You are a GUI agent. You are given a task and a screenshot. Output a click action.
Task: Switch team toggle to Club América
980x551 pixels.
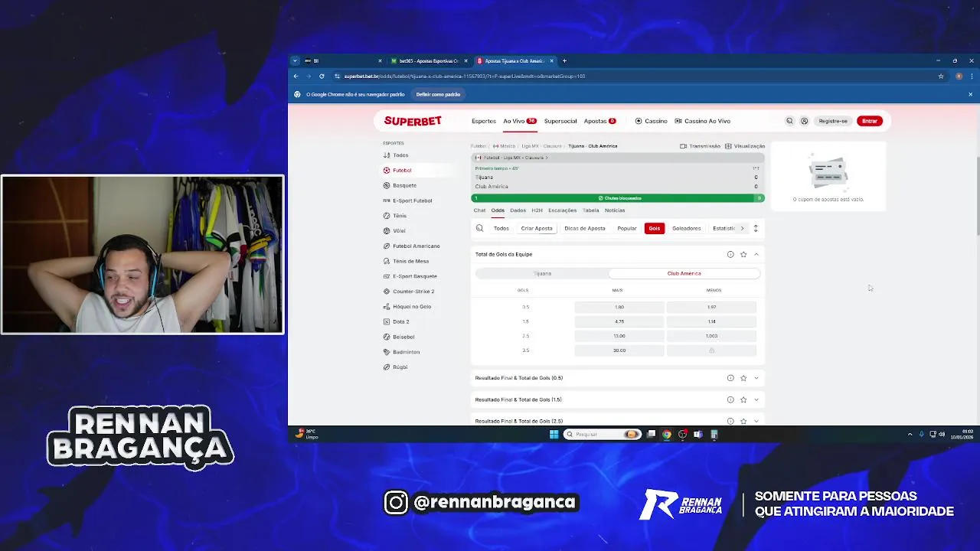point(684,273)
